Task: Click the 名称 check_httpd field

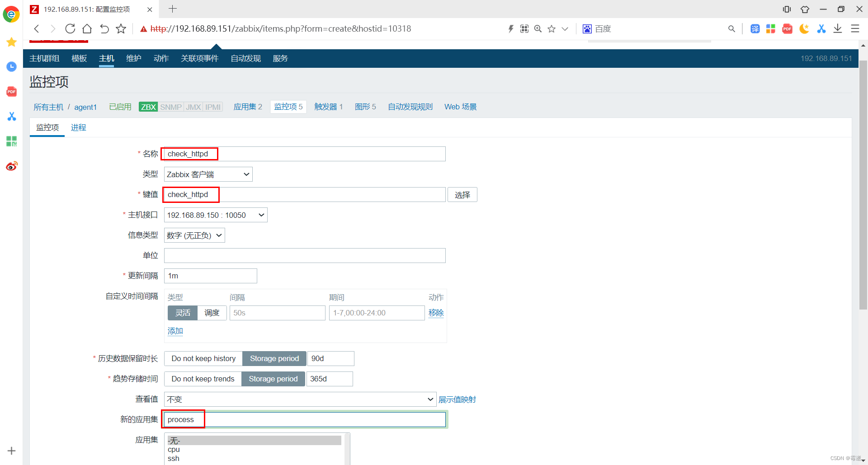Action: click(305, 154)
